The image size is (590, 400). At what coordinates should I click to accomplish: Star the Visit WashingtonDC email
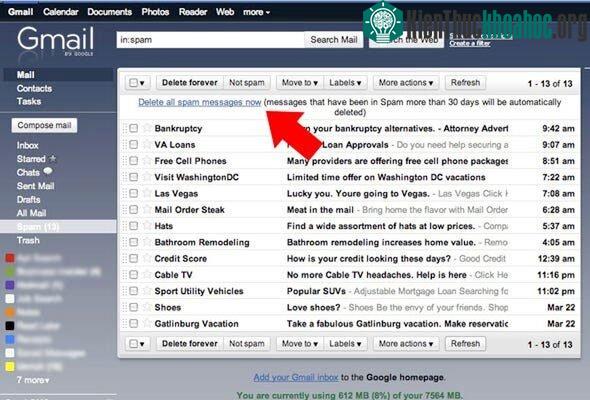tap(147, 176)
